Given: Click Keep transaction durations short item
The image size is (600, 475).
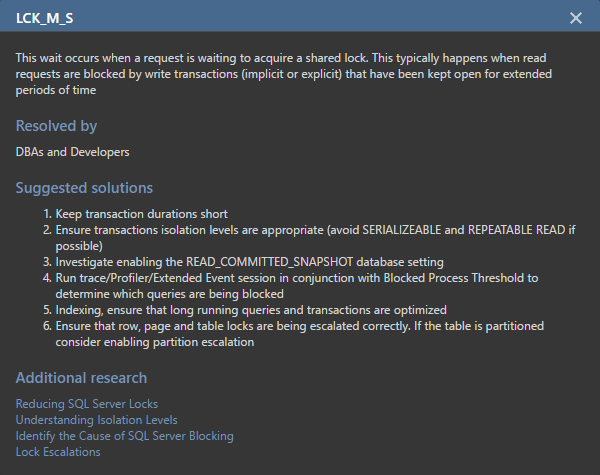Looking at the screenshot, I should (142, 214).
